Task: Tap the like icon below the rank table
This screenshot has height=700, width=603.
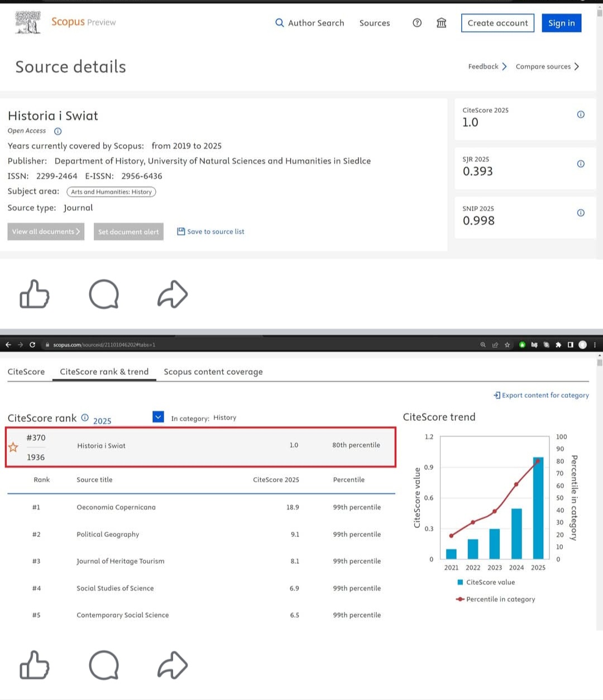Action: pyautogui.click(x=35, y=665)
